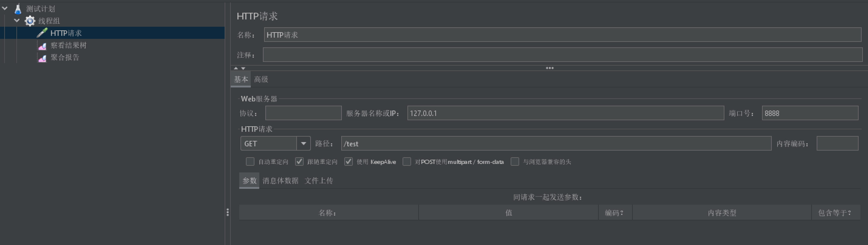
Task: Enable the 与浏览器兼容的头 checkbox
Action: coord(515,162)
